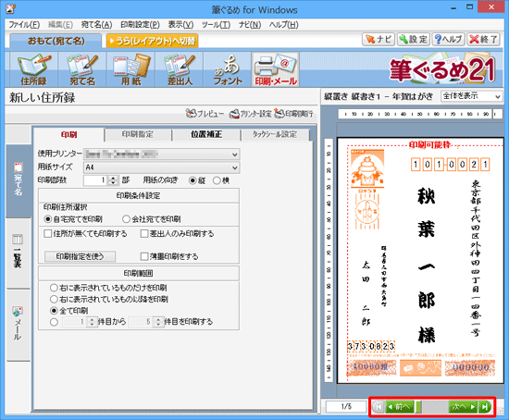Select the 一覧表 list vertical side tab
This screenshot has height=420, width=509.
pos(19,253)
